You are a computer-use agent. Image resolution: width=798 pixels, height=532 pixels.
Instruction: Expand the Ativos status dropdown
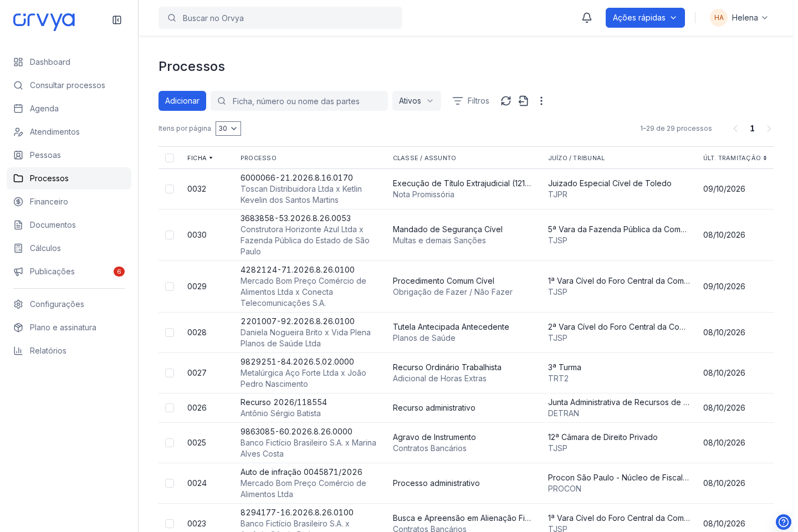[417, 101]
